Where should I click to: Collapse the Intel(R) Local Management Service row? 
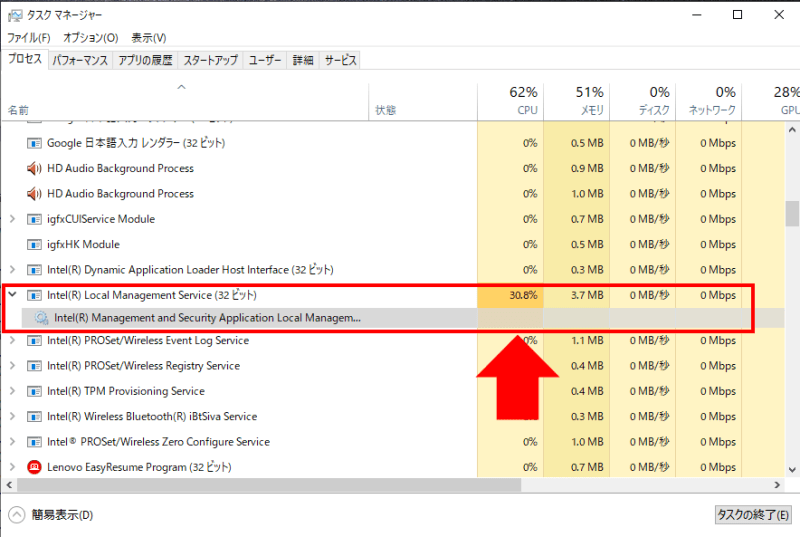[12, 295]
